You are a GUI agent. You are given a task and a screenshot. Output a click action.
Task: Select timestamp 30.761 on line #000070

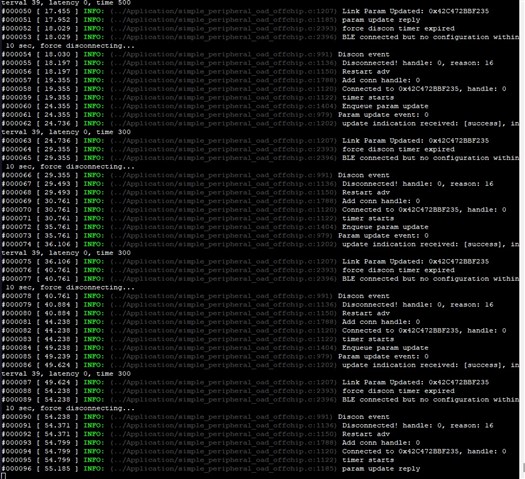click(57, 210)
